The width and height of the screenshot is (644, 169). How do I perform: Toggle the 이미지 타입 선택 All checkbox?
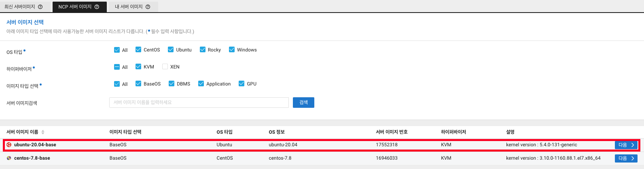[117, 84]
